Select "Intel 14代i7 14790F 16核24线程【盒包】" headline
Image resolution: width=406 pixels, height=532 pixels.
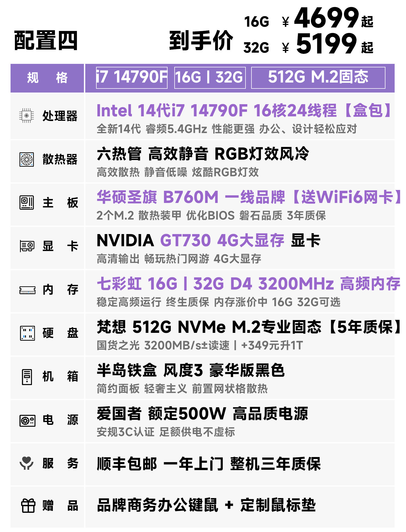pos(244,110)
